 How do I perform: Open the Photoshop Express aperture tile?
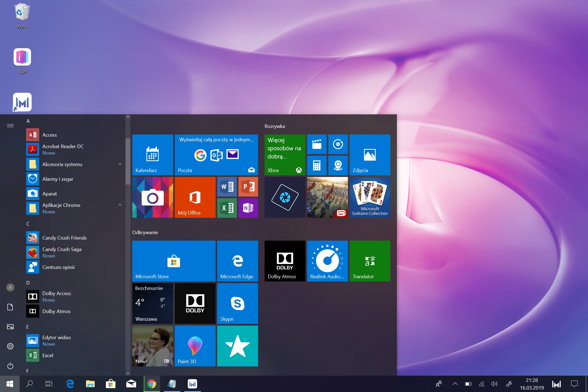[285, 197]
